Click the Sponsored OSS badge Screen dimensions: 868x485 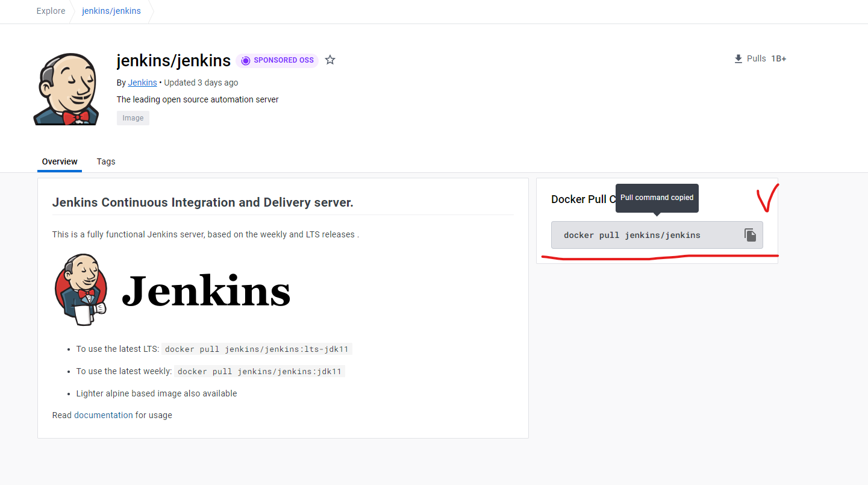[x=277, y=60]
